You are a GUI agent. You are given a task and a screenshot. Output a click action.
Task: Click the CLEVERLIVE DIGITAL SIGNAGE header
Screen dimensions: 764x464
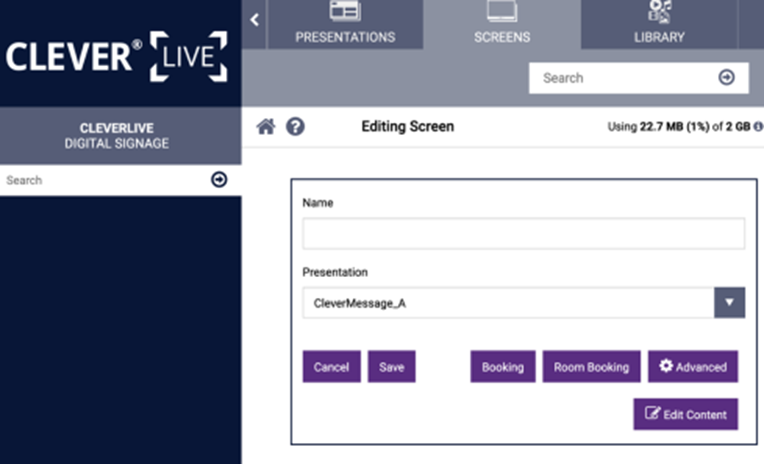[x=117, y=135]
